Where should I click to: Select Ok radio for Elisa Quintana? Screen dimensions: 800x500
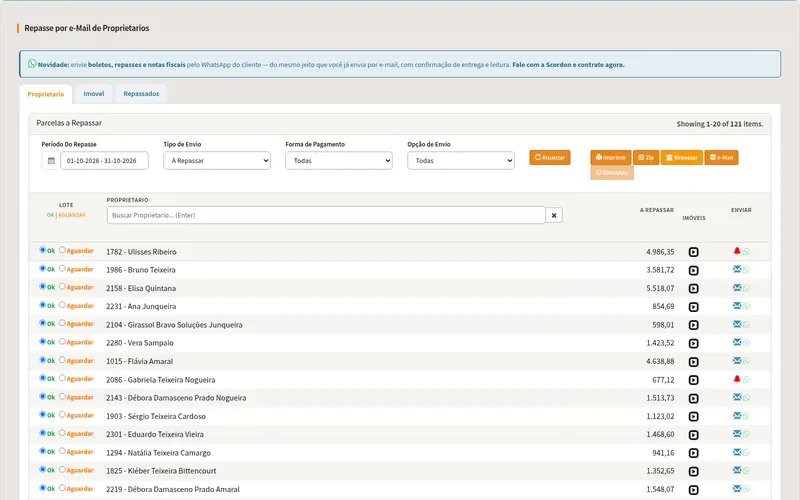(42, 287)
